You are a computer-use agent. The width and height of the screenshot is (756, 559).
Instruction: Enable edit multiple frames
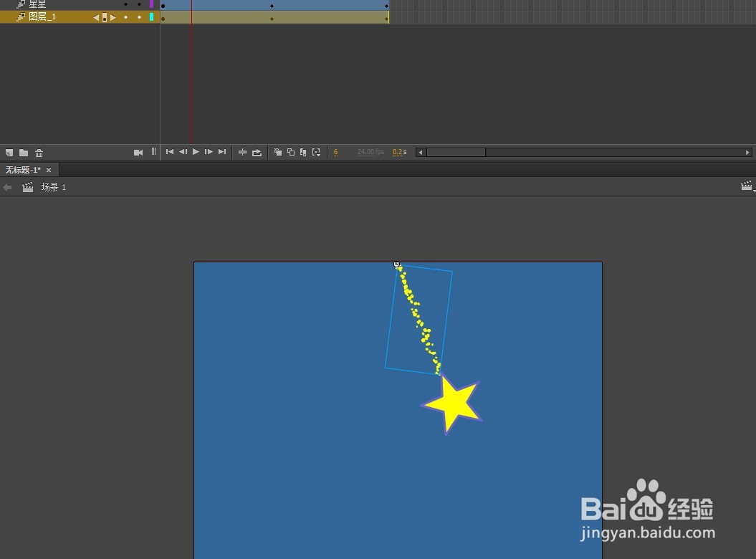click(x=303, y=152)
